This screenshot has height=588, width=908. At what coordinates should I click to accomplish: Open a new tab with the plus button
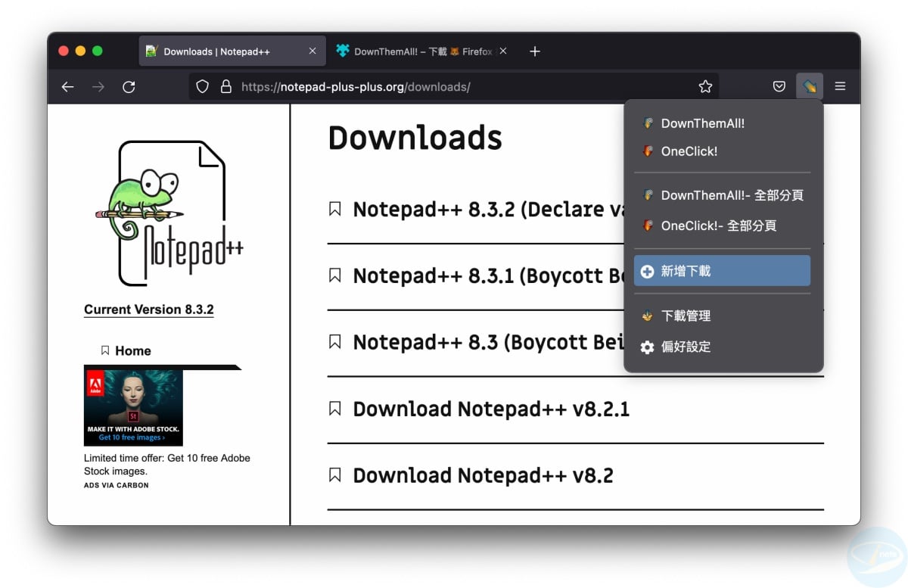point(534,51)
